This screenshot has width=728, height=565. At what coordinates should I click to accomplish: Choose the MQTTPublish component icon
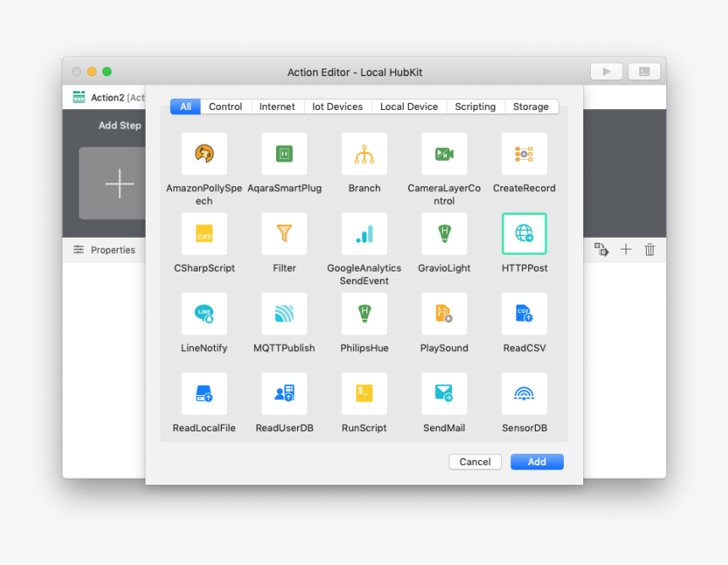pyautogui.click(x=284, y=314)
